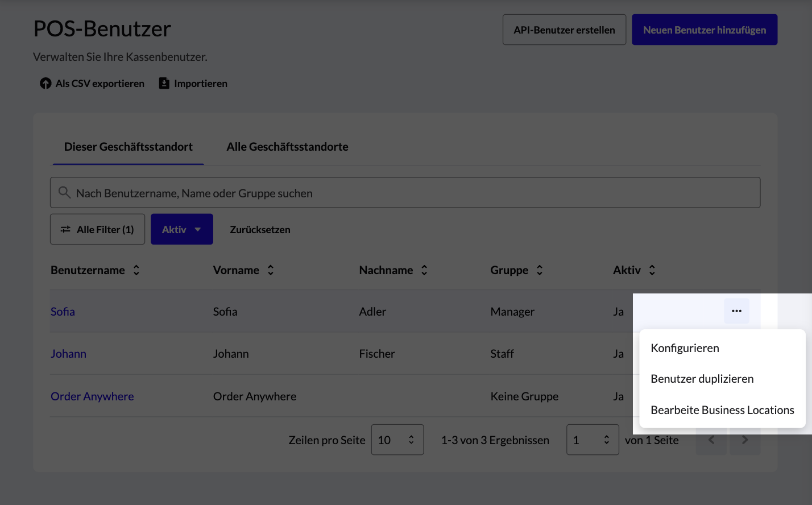The image size is (812, 505).
Task: Click the 'Keine Gruppe' cell
Action: pyautogui.click(x=524, y=396)
